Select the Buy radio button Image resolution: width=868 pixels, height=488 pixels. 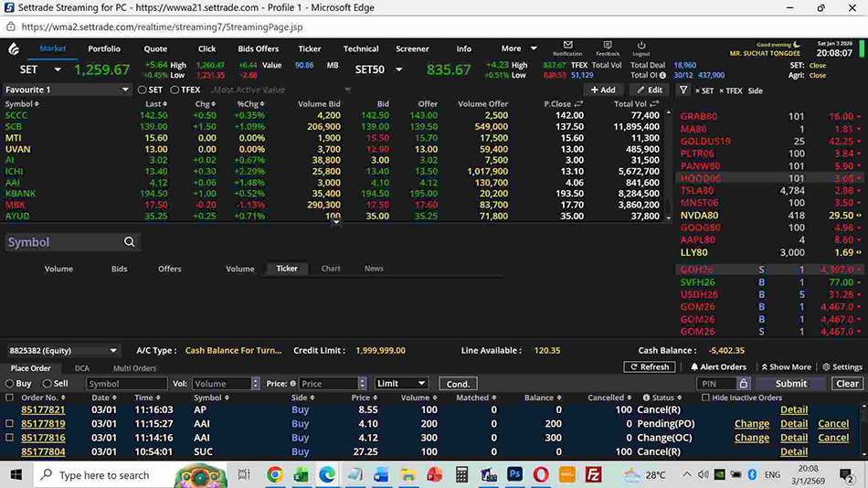pyautogui.click(x=11, y=384)
